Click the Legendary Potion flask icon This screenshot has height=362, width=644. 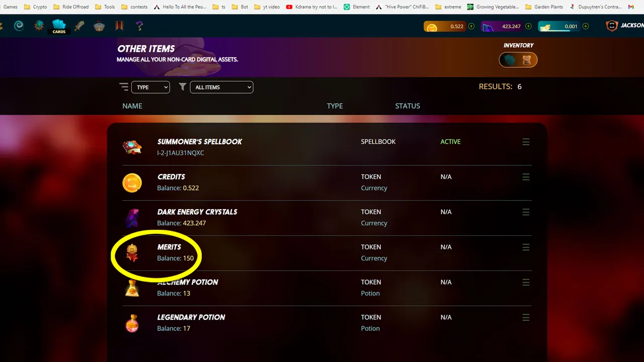132,323
